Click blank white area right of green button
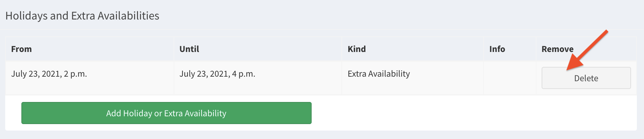 tap(454, 113)
